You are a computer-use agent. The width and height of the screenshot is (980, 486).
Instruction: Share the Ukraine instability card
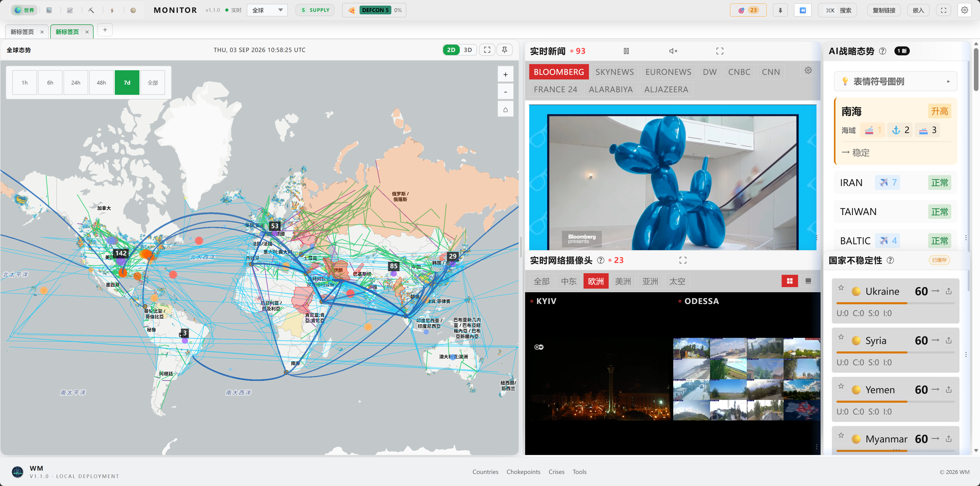949,291
